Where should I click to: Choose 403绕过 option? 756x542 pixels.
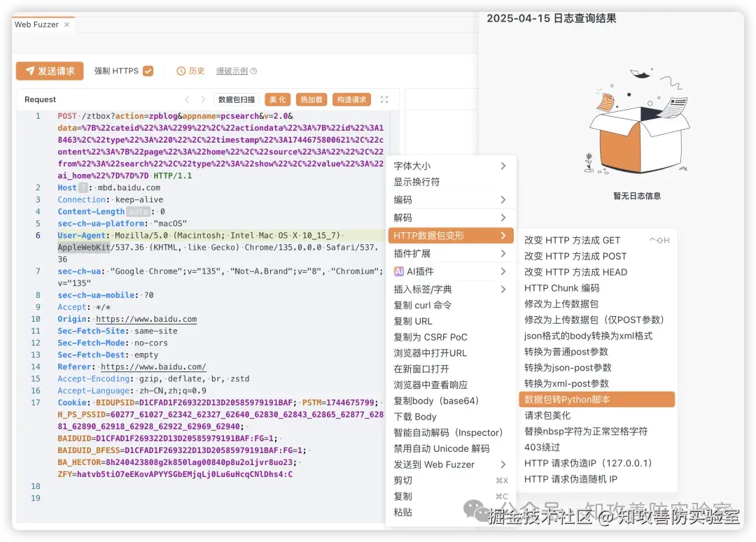pos(597,447)
